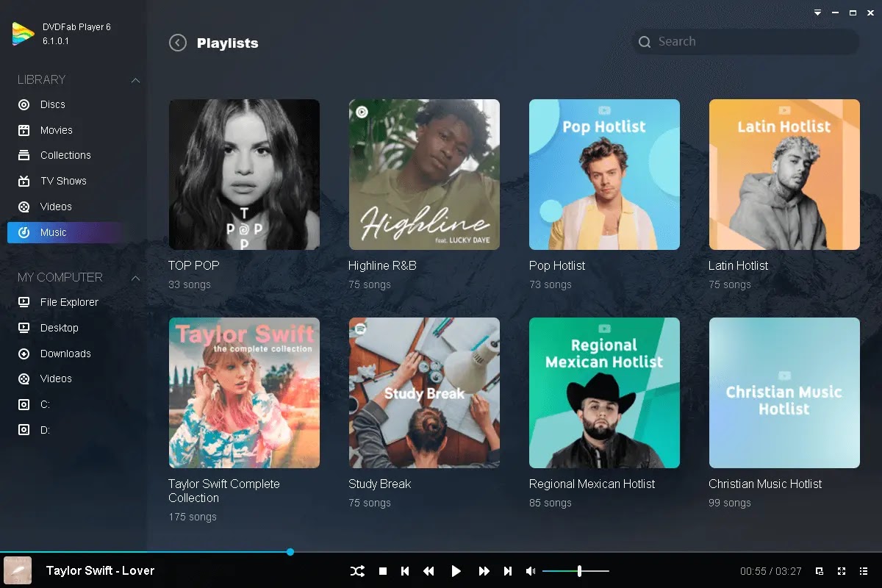Skip to the previous track

click(x=405, y=571)
